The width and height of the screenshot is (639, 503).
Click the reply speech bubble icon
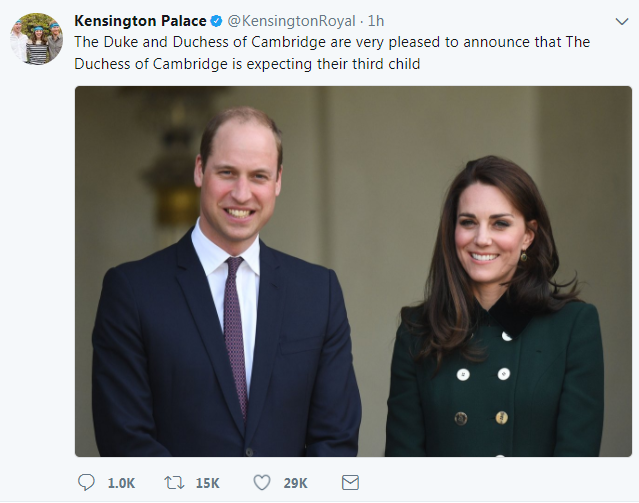pyautogui.click(x=86, y=483)
